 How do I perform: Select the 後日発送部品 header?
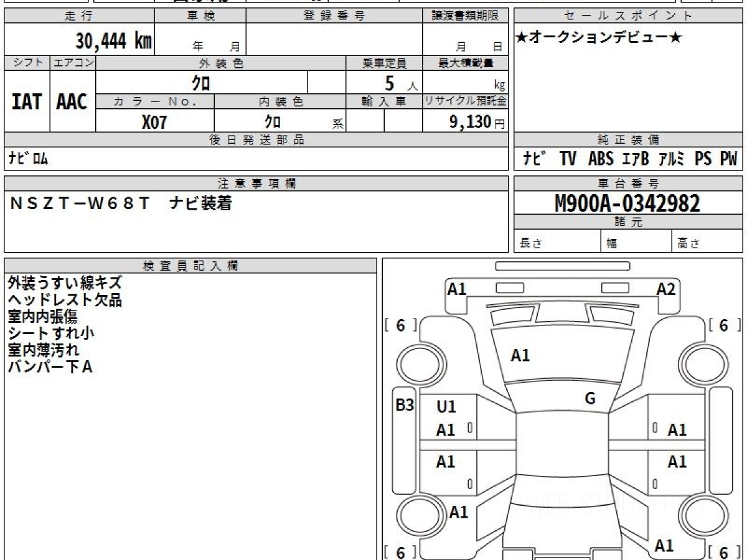(256, 140)
